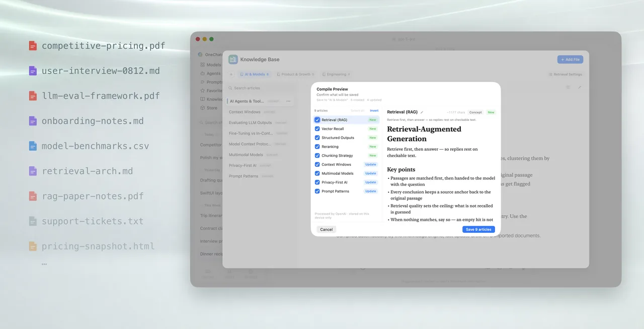Click the support-tickets.txt file icon
644x329 pixels.
point(33,221)
